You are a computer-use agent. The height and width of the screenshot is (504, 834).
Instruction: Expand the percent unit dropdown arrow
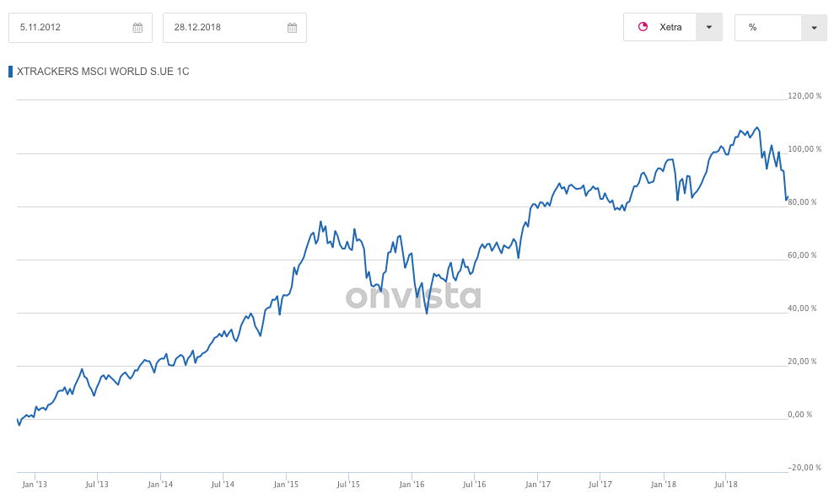814,27
